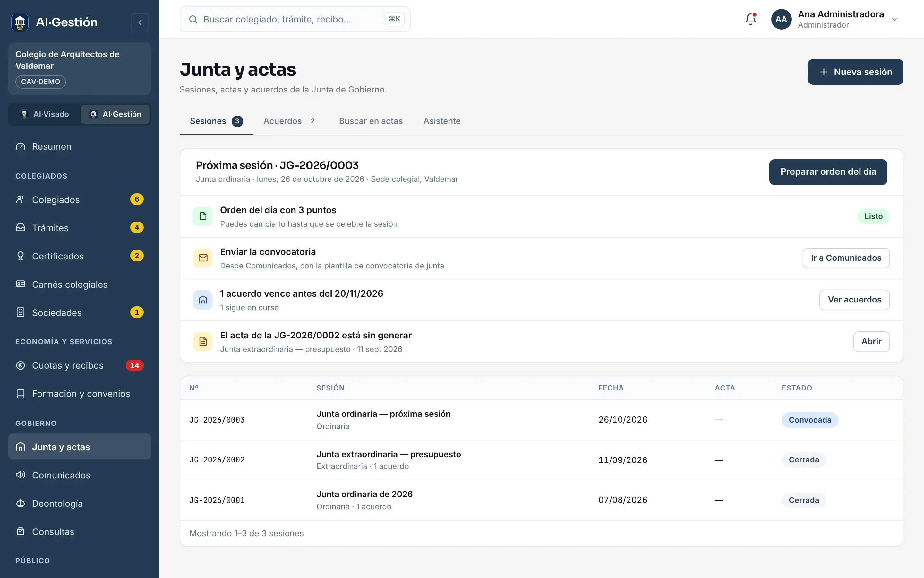
Task: Open session row JG-2026/0002
Action: [541, 460]
